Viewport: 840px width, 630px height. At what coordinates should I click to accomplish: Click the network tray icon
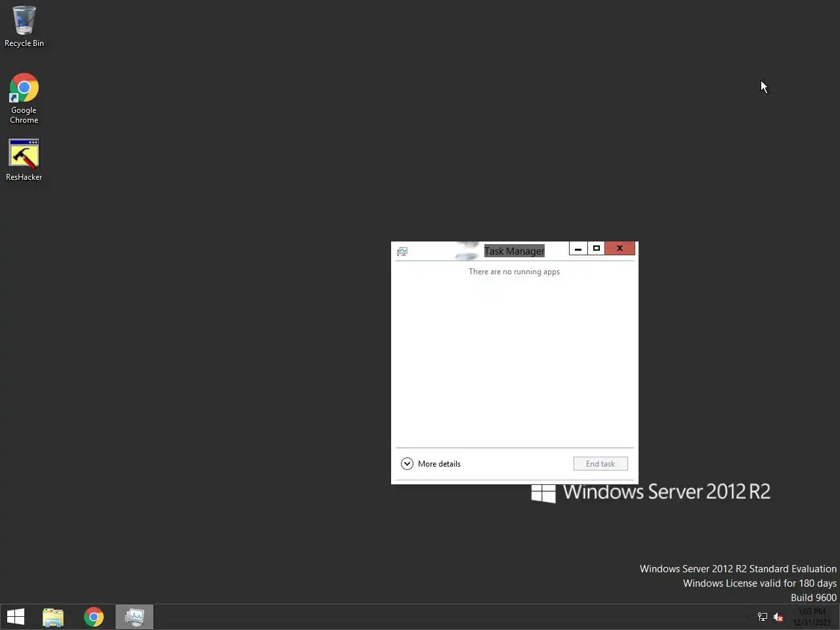click(x=763, y=617)
